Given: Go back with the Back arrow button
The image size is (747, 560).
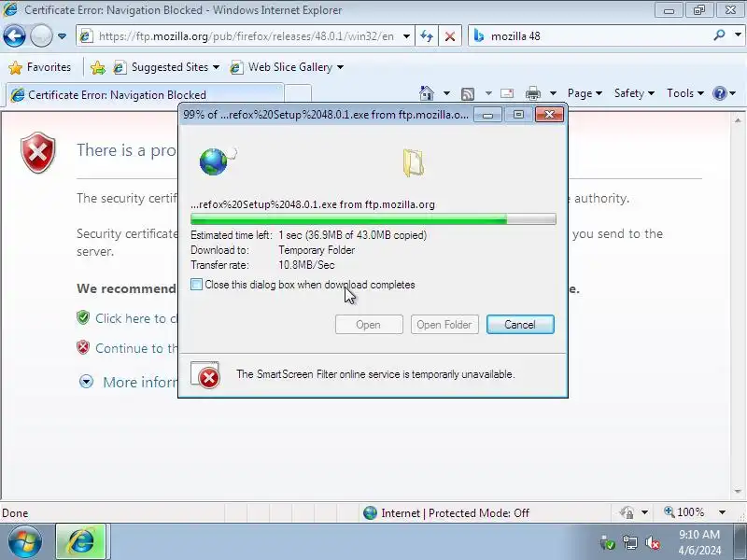Looking at the screenshot, I should click(14, 35).
